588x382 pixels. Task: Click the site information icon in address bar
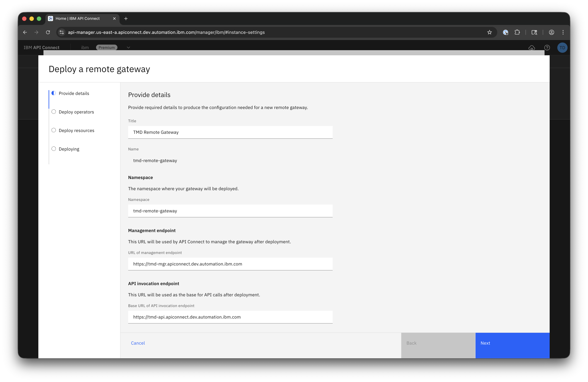(x=62, y=32)
